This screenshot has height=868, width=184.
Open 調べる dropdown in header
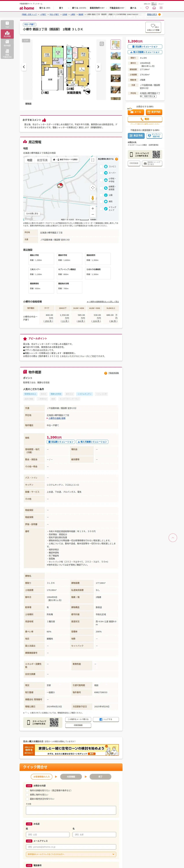(x=136, y=8)
